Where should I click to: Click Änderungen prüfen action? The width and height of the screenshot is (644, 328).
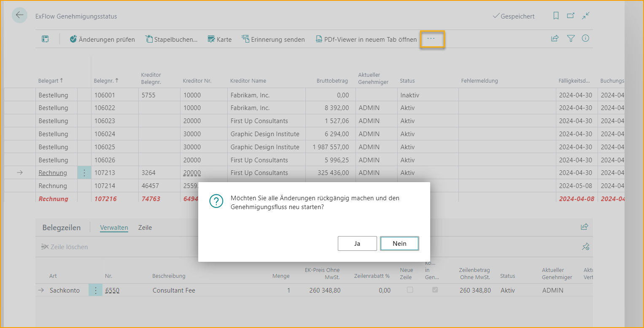click(102, 39)
